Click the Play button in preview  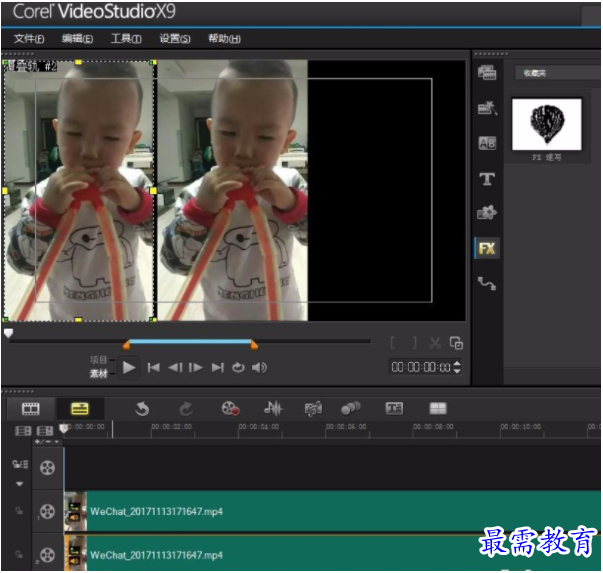pos(129,368)
